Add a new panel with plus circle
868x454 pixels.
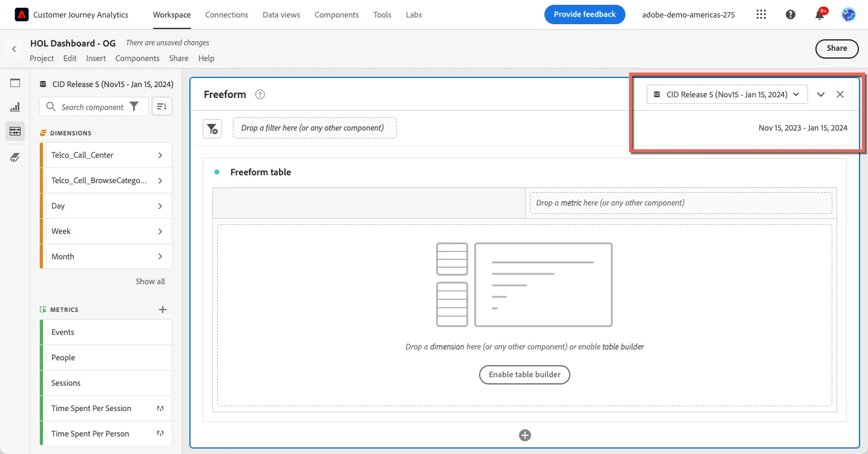[525, 435]
